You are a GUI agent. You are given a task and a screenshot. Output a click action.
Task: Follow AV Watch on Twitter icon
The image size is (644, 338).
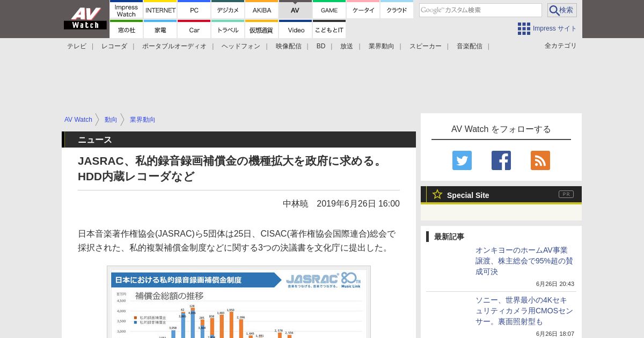click(x=462, y=160)
